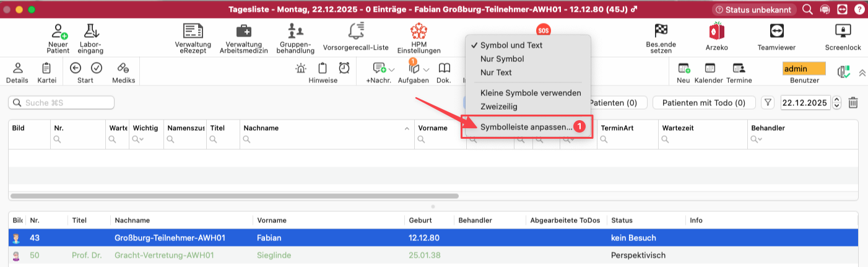
Task: Collapse the toolbar with the double chevron
Action: 862,73
